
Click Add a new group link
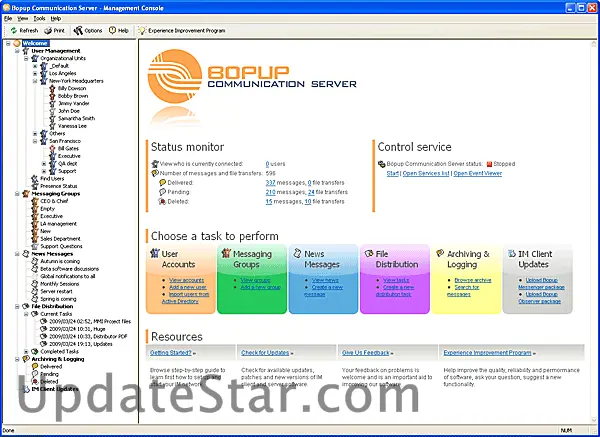coord(260,287)
